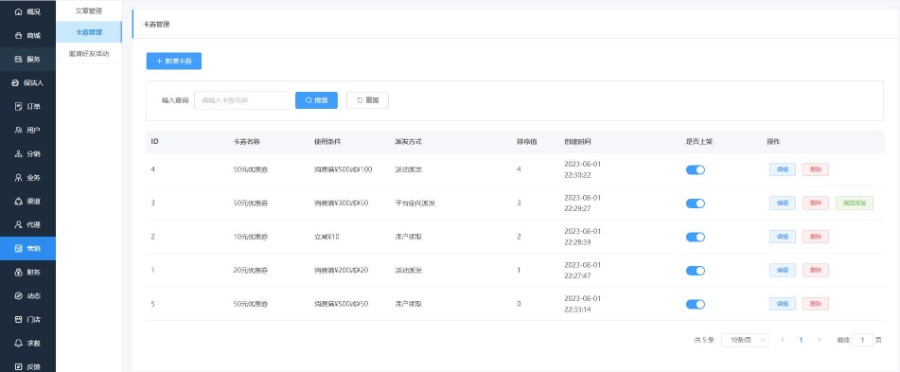Click 编辑 edit button for ID 1 row
This screenshot has height=372, width=900.
point(782,270)
